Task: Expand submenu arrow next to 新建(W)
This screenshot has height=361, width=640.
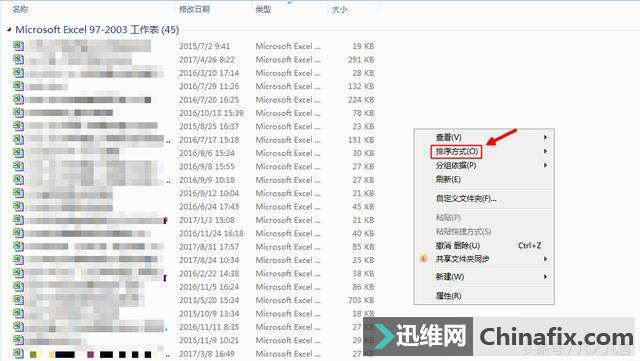Action: (545, 276)
